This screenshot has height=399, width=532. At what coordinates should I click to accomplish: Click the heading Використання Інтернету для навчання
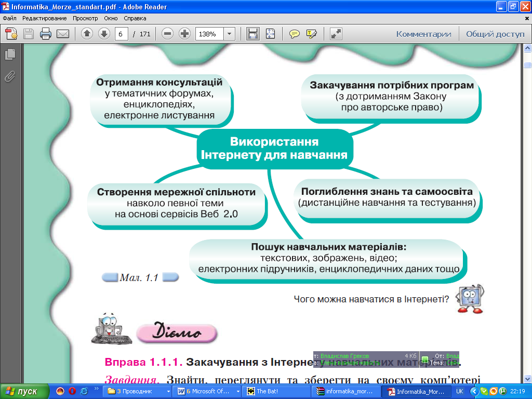point(274,148)
